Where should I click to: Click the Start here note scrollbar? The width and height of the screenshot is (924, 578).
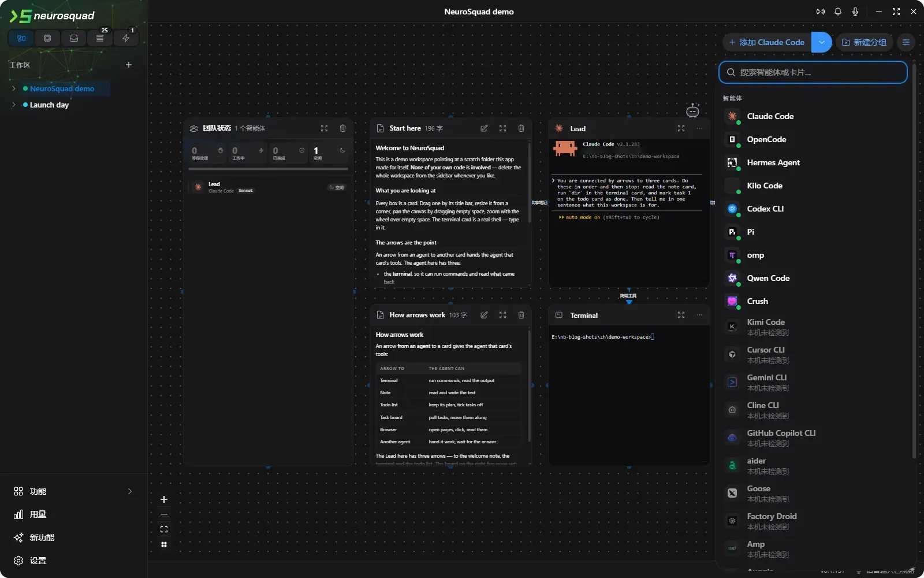tap(529, 184)
